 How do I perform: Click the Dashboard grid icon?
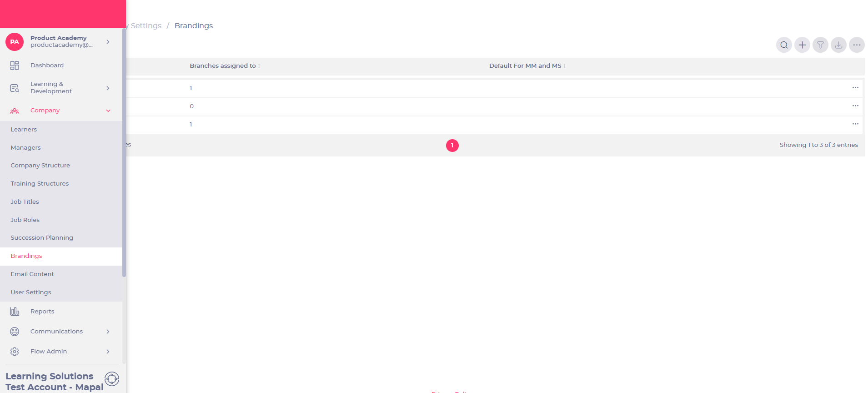coord(15,65)
